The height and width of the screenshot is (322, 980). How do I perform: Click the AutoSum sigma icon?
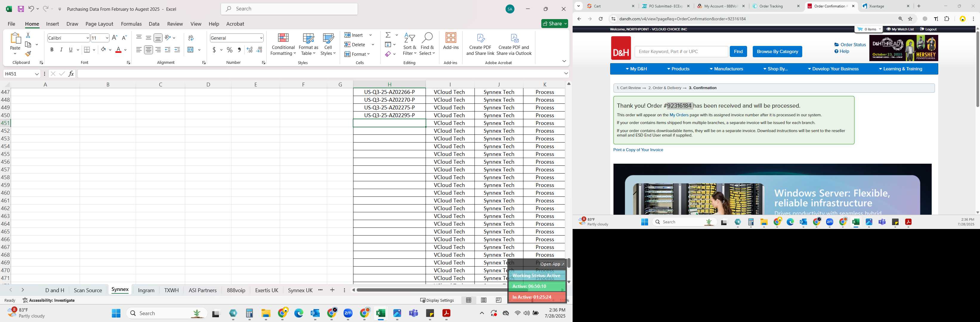[388, 35]
